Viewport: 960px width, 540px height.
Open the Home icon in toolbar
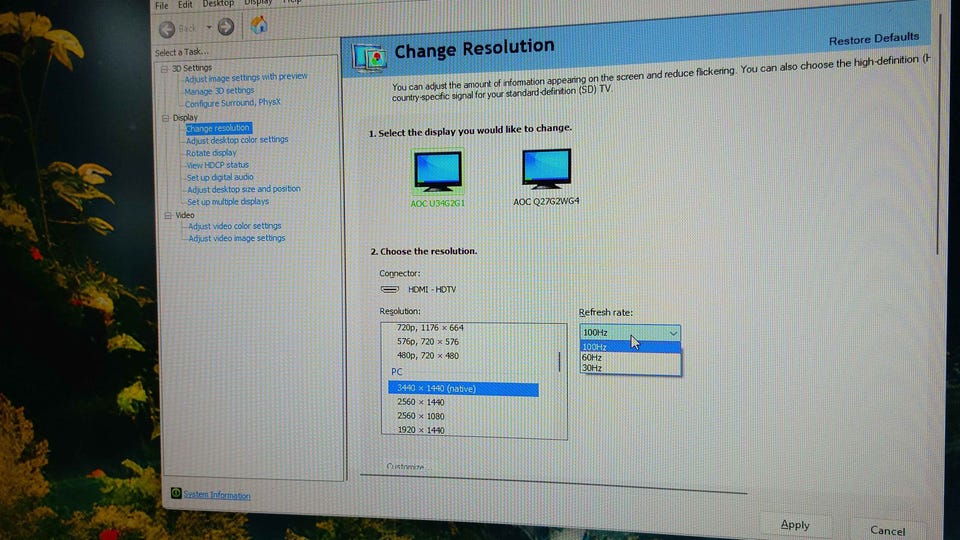(259, 24)
